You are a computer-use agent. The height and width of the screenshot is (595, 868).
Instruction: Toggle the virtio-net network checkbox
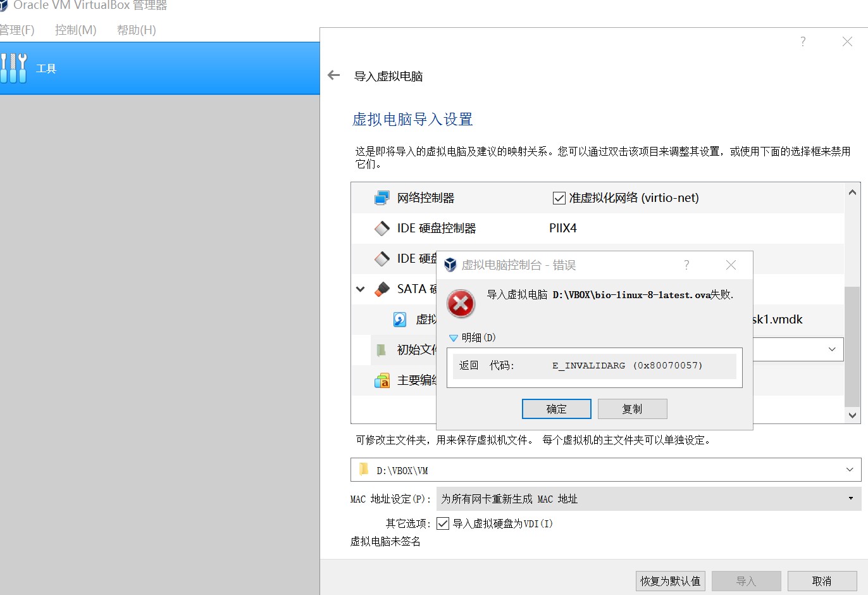point(559,198)
